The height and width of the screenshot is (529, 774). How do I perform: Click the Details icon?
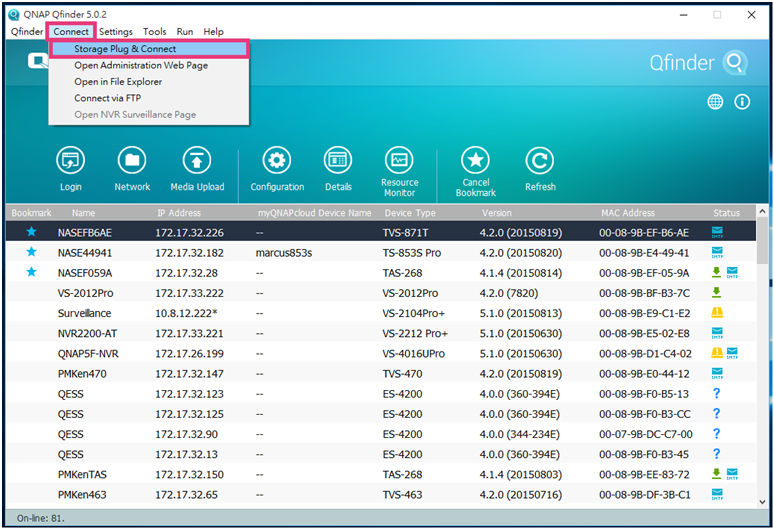click(x=338, y=161)
